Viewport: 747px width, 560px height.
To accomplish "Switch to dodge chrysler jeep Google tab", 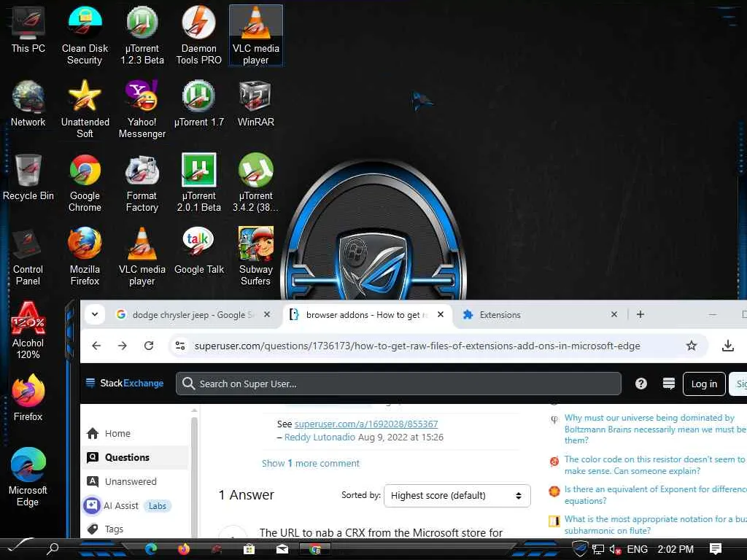I will [x=192, y=315].
